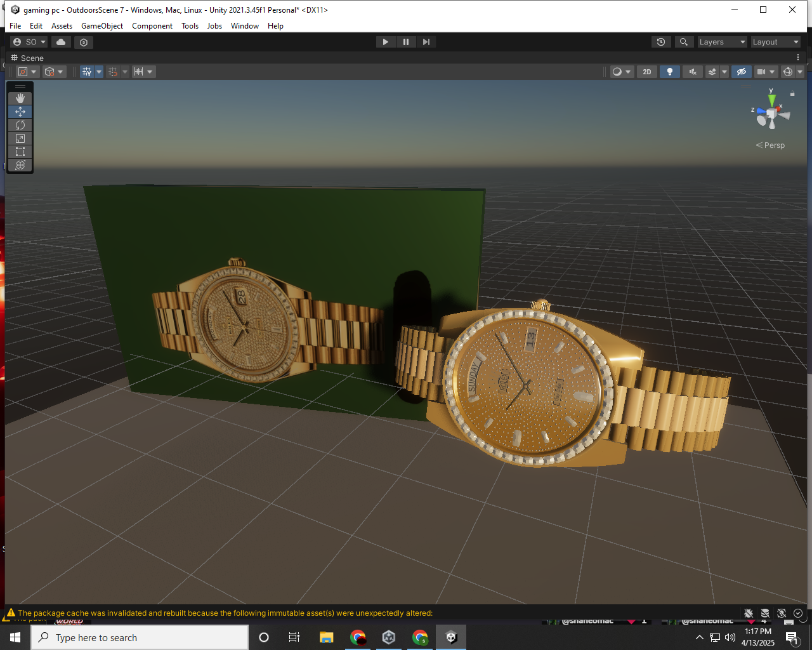Expand gizmos options dropdown arrow
812x650 pixels.
[800, 72]
